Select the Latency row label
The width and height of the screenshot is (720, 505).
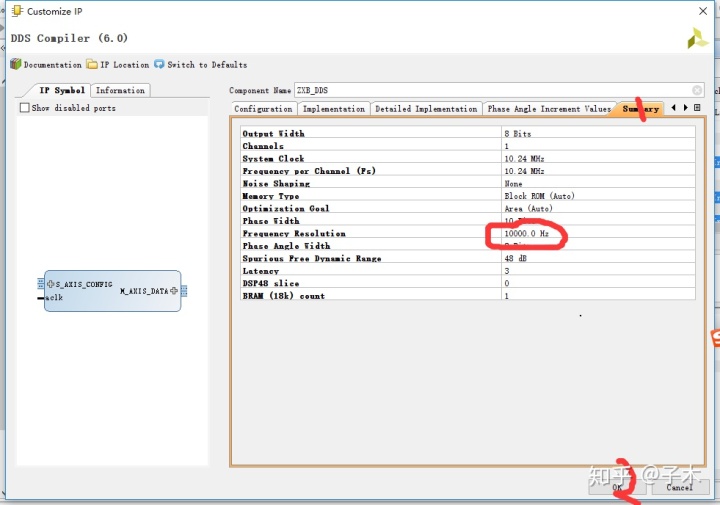pyautogui.click(x=260, y=271)
